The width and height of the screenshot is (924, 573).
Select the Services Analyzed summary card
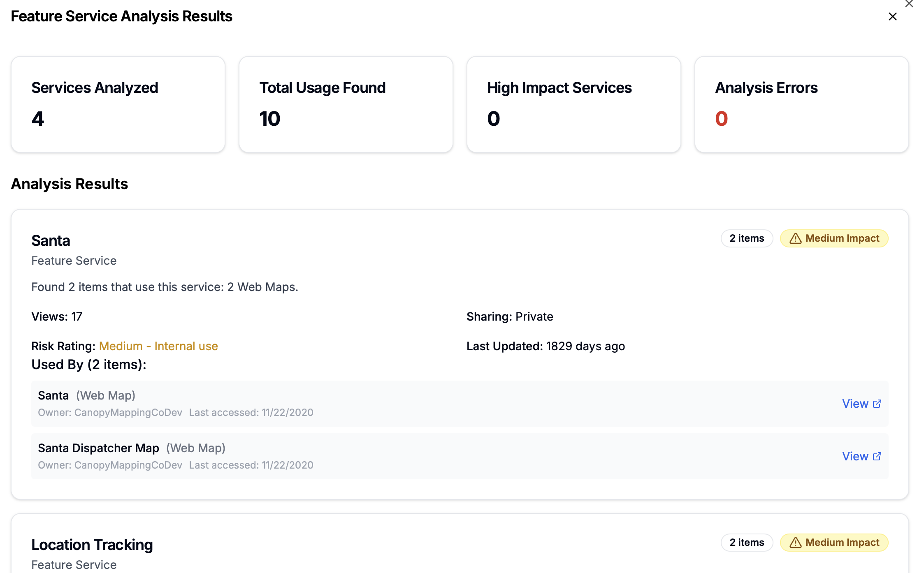pos(118,104)
